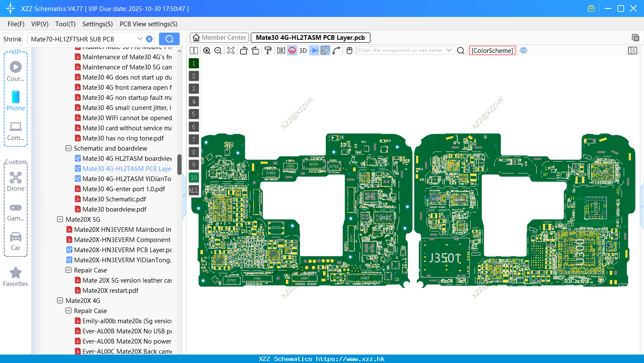
Task: Open the PCB View settings menu
Action: pos(148,24)
